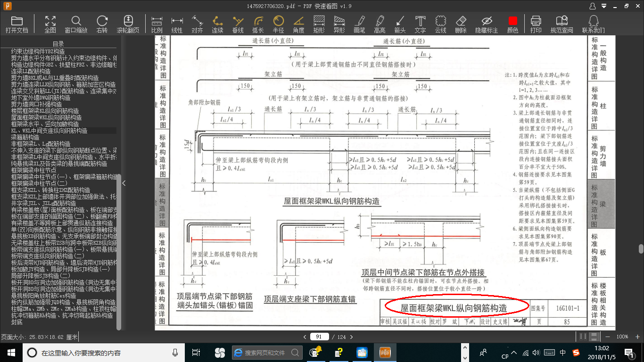The width and height of the screenshot is (644, 362).
Task: Select the 连续 continuous measurement tool
Action: pos(217,25)
